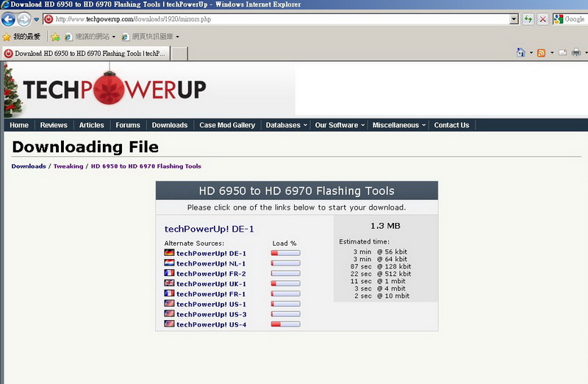This screenshot has width=588, height=384.
Task: Click techPowerUp! DE-1 in Alternate Sources
Action: 211,253
